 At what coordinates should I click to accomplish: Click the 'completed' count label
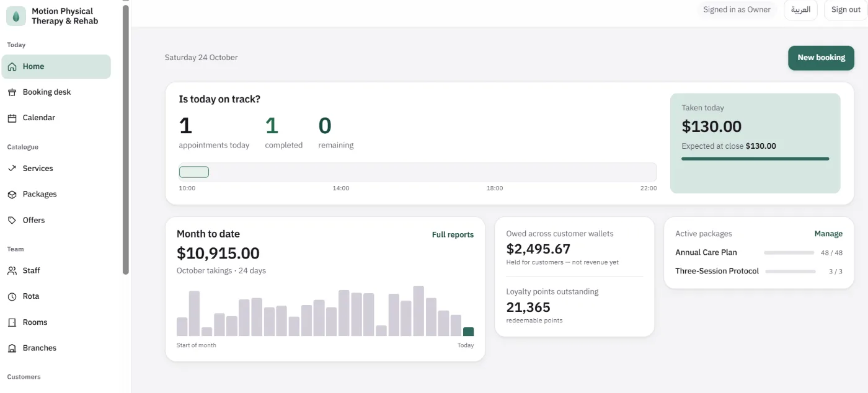click(x=284, y=146)
